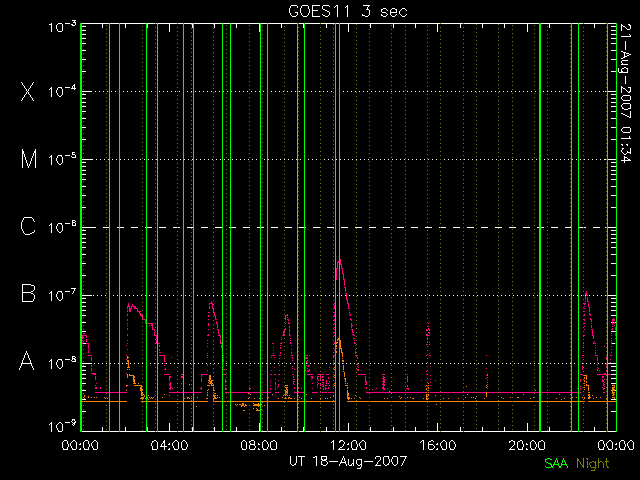Click the B flare class label

tap(28, 293)
